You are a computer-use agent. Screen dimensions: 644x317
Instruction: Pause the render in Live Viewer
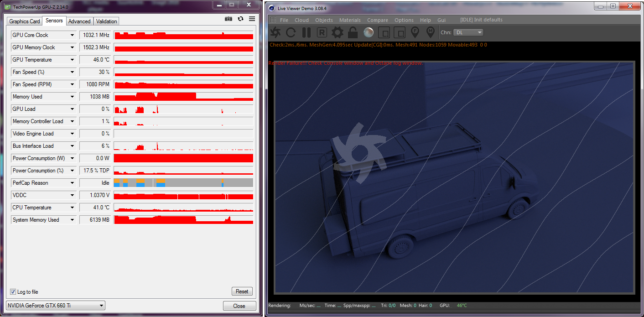pyautogui.click(x=306, y=32)
